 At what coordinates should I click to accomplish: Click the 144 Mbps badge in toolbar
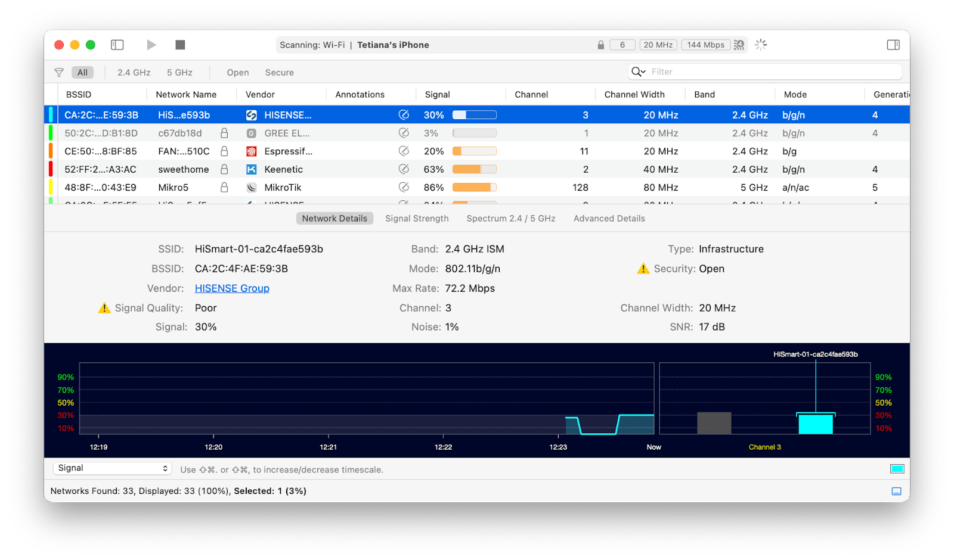tap(705, 45)
